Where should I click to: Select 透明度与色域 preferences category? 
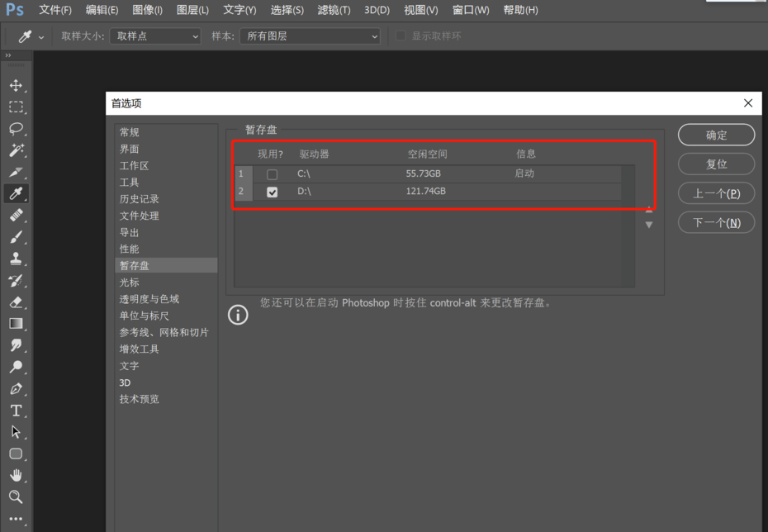pyautogui.click(x=166, y=299)
